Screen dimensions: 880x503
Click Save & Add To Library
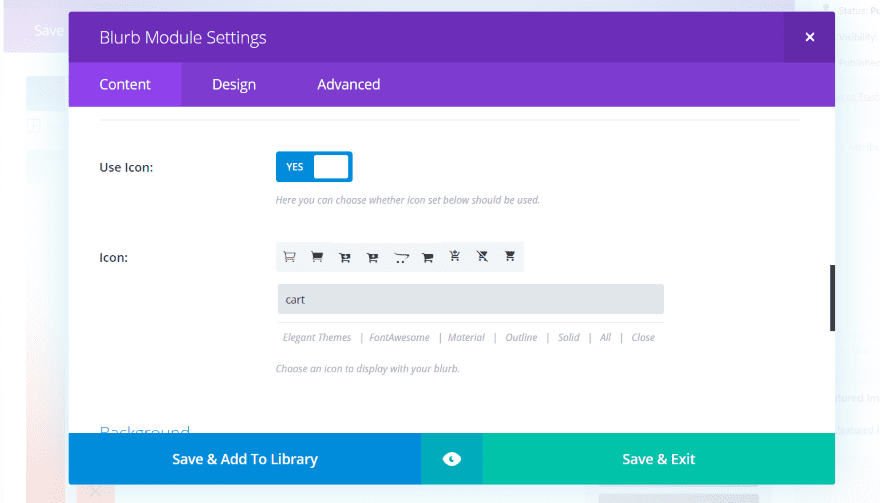point(245,459)
